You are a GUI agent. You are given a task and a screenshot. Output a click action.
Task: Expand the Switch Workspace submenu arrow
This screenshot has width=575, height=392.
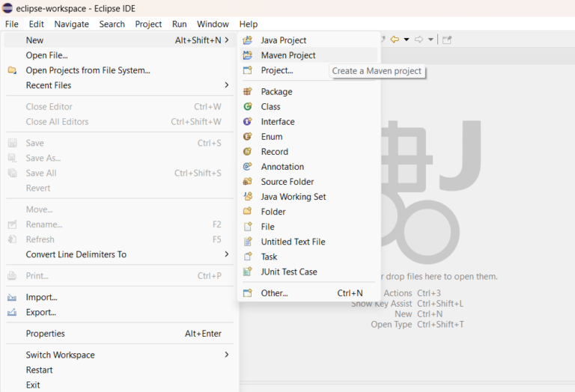227,355
